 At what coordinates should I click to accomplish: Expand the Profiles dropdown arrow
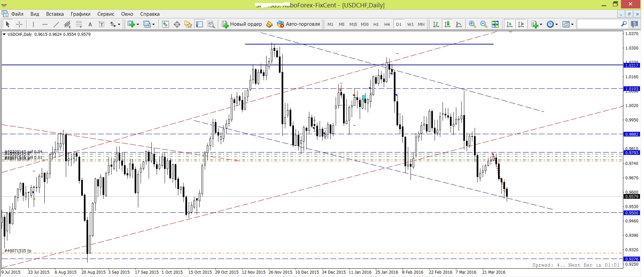pyautogui.click(x=154, y=24)
